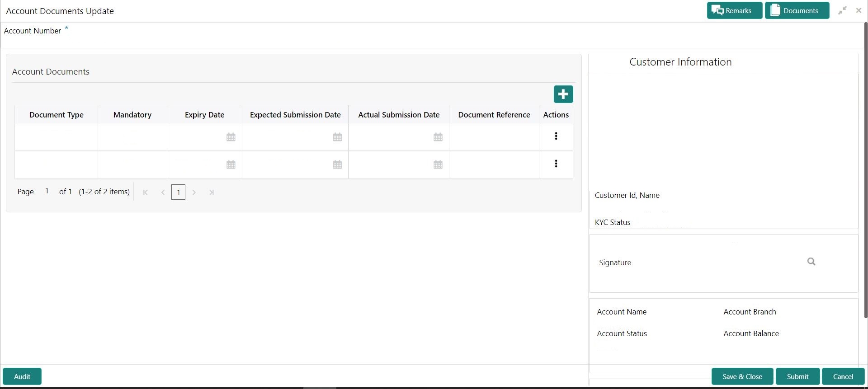This screenshot has height=389, width=868.
Task: Close the Account Documents Update window
Action: [859, 10]
